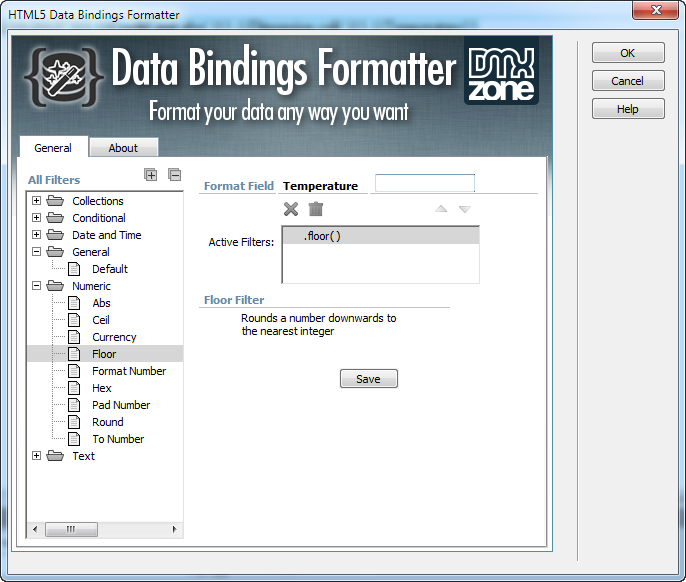Viewport: 686px width, 582px height.
Task: Select the Hex filter label
Action: coord(102,388)
